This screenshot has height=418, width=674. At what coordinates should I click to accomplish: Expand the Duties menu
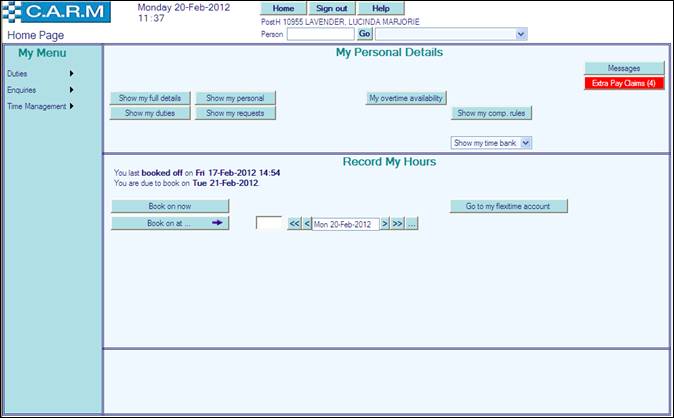pyautogui.click(x=40, y=74)
